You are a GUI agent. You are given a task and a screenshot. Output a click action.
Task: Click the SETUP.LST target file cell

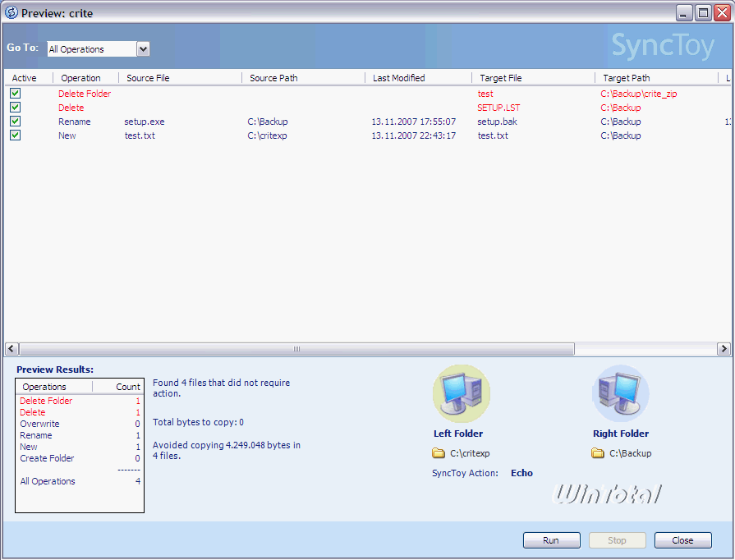coord(498,108)
